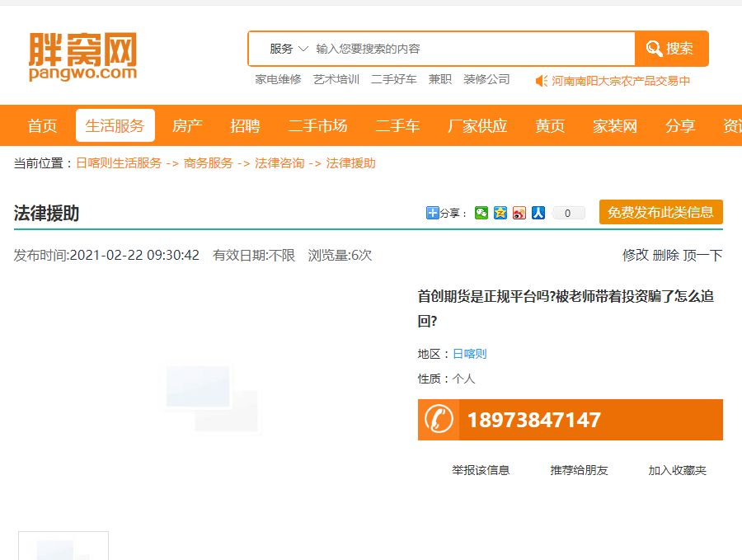Click the search input field
This screenshot has height=560, width=742.
(473, 49)
